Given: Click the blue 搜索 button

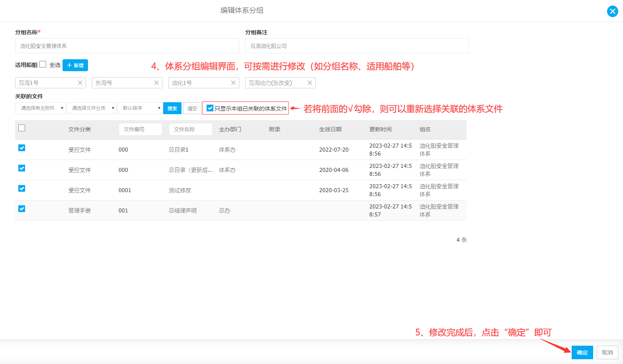Looking at the screenshot, I should [x=172, y=108].
